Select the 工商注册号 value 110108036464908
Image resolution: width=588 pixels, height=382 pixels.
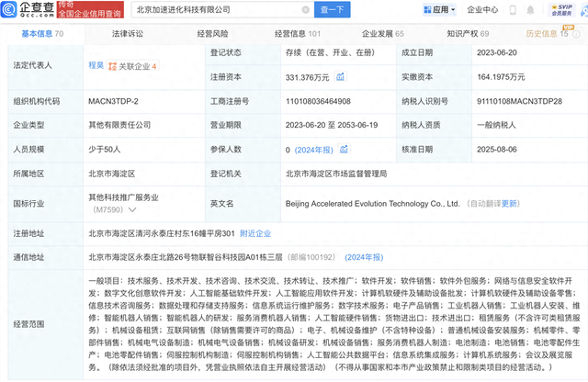point(318,101)
